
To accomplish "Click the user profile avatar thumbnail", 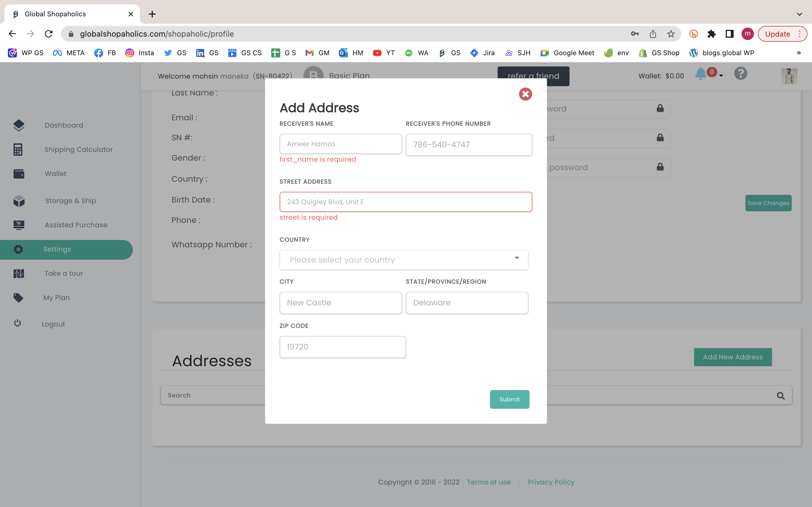I will 789,76.
